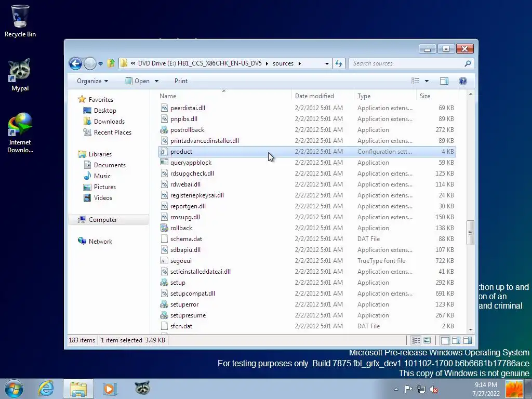Sort by the Type column header
The width and height of the screenshot is (532, 399).
pos(385,96)
